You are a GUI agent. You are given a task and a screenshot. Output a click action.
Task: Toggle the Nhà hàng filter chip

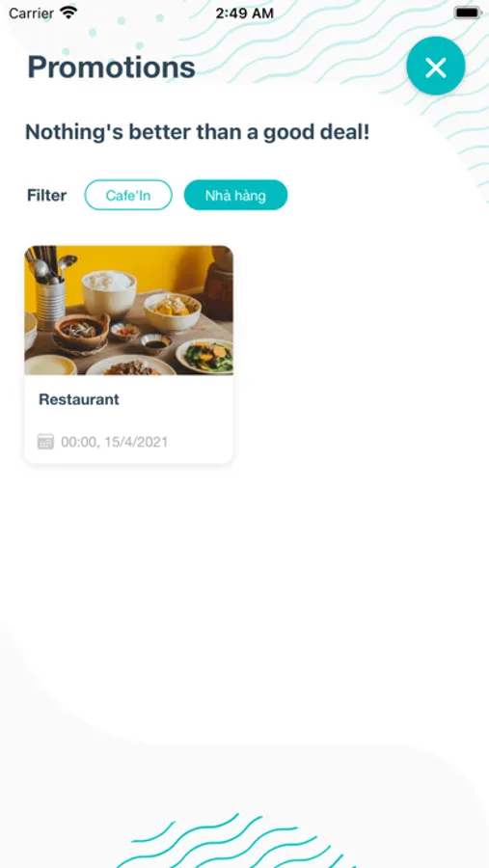pyautogui.click(x=235, y=195)
